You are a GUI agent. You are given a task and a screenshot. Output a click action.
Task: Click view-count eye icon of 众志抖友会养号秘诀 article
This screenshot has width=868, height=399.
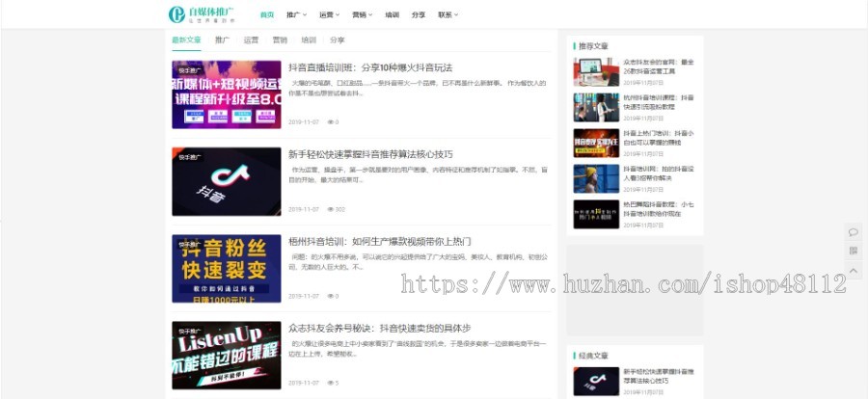pyautogui.click(x=331, y=383)
